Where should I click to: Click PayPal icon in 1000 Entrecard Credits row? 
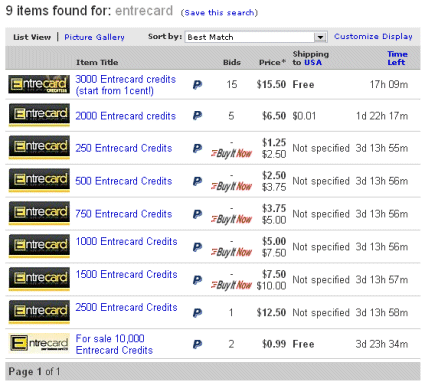pyautogui.click(x=197, y=247)
